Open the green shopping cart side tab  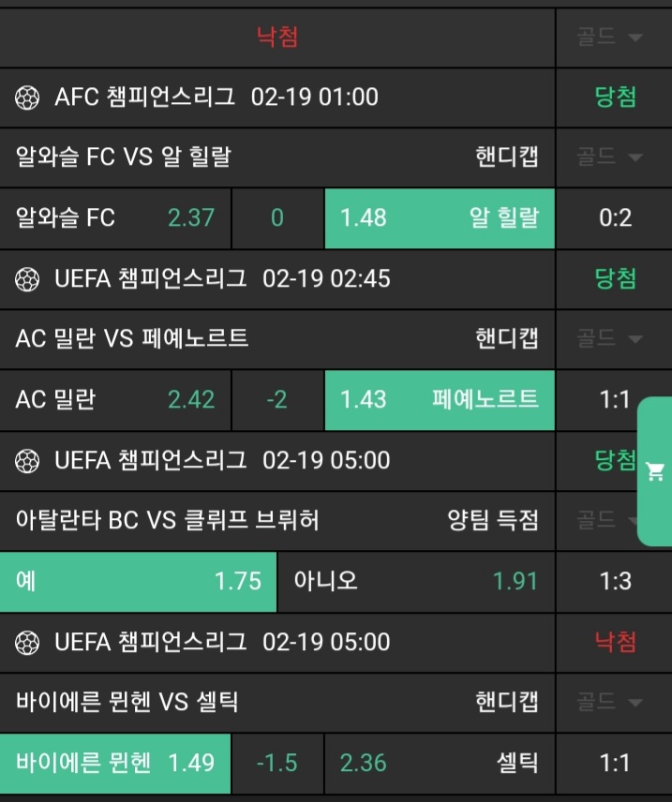point(655,472)
